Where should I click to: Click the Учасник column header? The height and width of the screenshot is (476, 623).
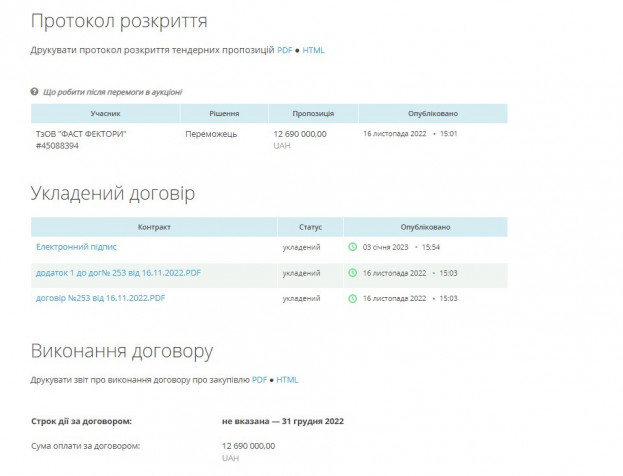(105, 114)
